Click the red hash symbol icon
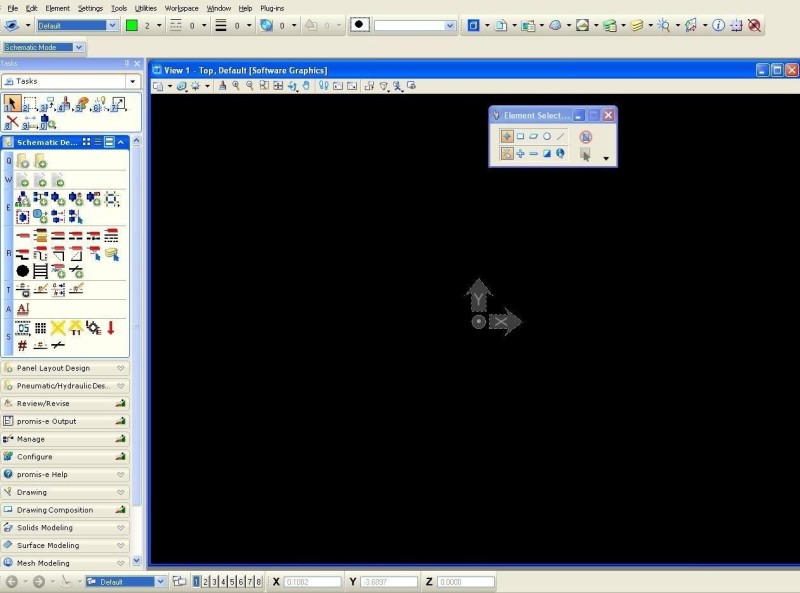 coord(22,345)
